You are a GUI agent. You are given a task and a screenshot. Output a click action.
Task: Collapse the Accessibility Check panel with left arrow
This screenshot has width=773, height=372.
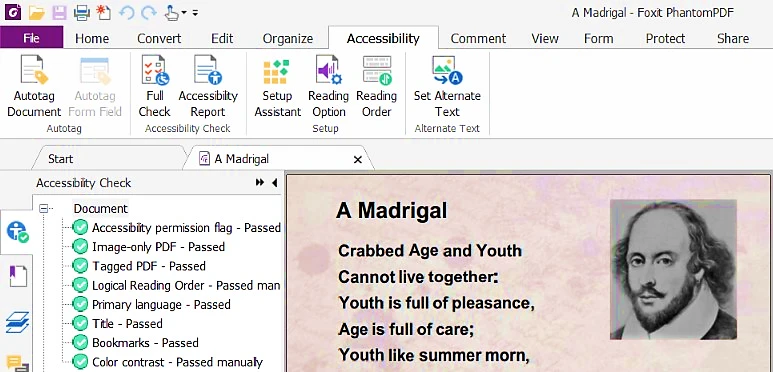click(x=275, y=183)
